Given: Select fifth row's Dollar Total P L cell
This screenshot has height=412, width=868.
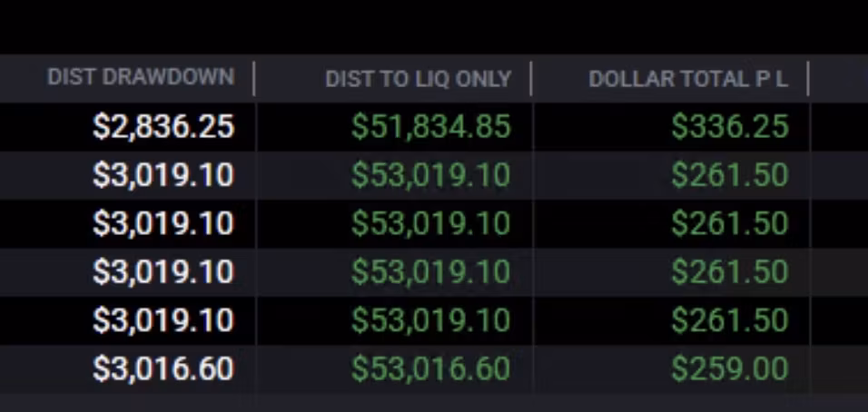Looking at the screenshot, I should [729, 320].
